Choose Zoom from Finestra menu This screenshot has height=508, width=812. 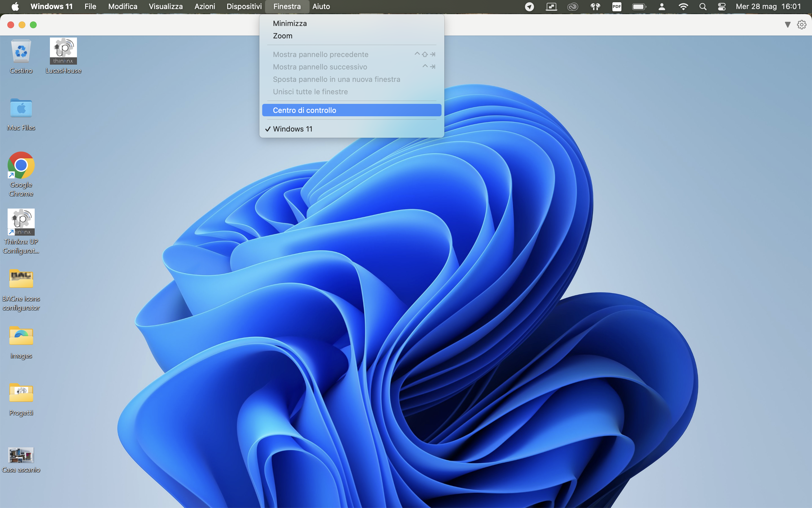coord(352,36)
